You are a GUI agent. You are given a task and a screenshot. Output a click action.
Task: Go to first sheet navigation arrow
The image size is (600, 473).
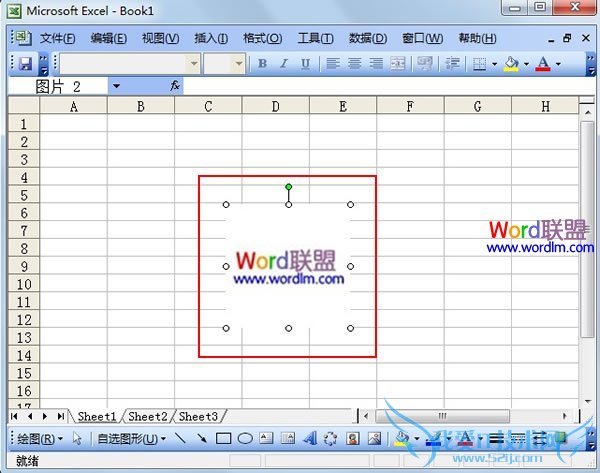click(14, 416)
